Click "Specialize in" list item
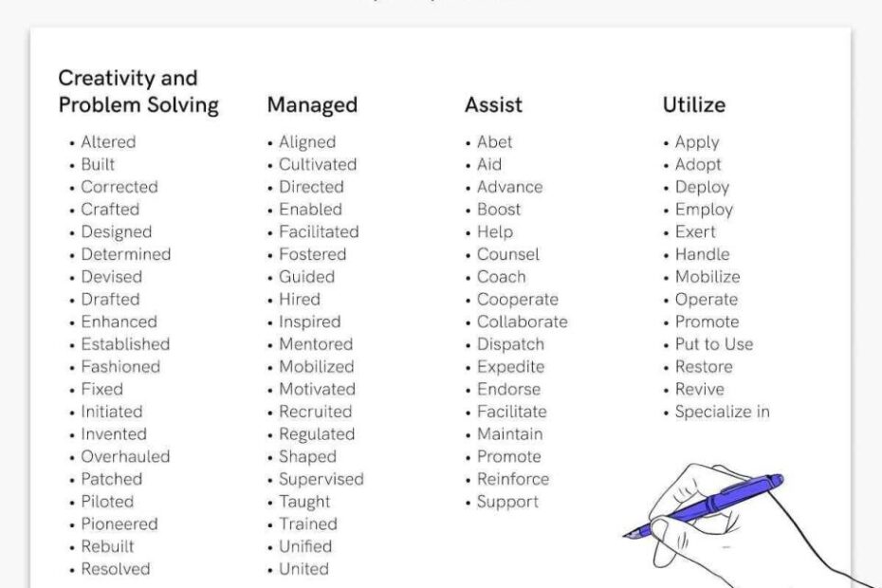Viewport: 882px width, 588px height. pyautogui.click(x=723, y=412)
